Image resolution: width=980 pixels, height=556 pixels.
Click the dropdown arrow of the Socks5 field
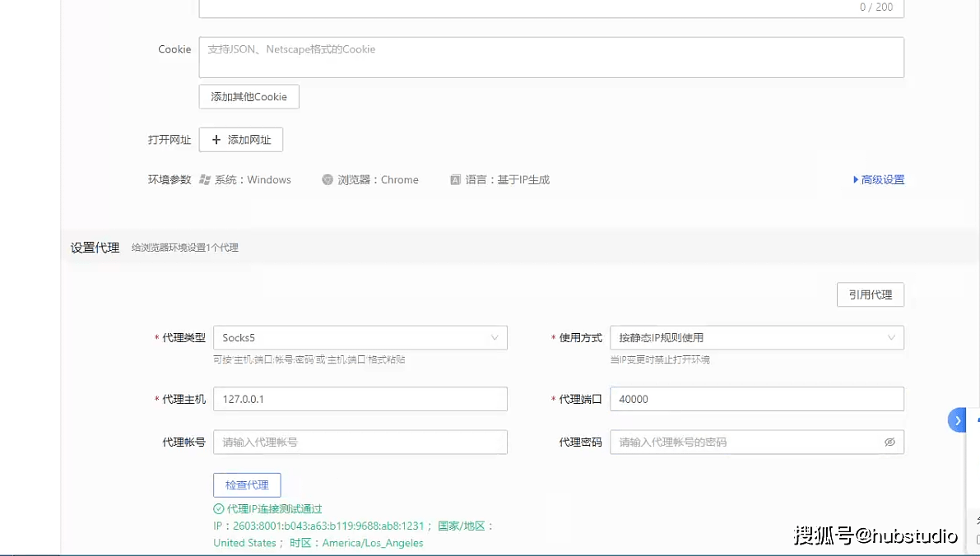pyautogui.click(x=495, y=337)
